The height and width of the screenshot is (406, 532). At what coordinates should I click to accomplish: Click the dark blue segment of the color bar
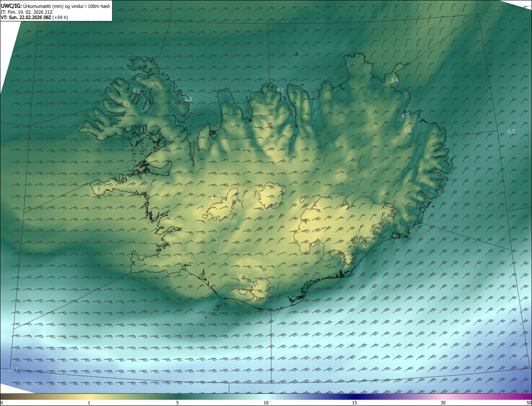coord(355,397)
